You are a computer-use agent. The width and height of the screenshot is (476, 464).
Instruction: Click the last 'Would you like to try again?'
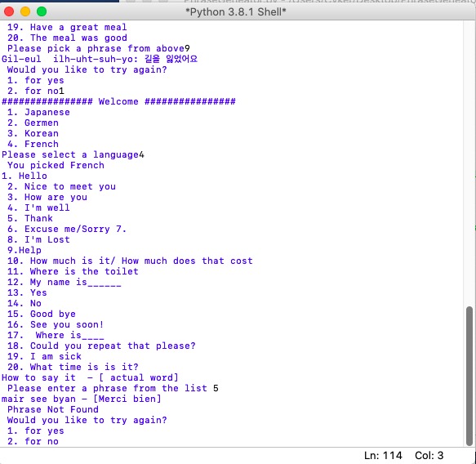(x=87, y=420)
